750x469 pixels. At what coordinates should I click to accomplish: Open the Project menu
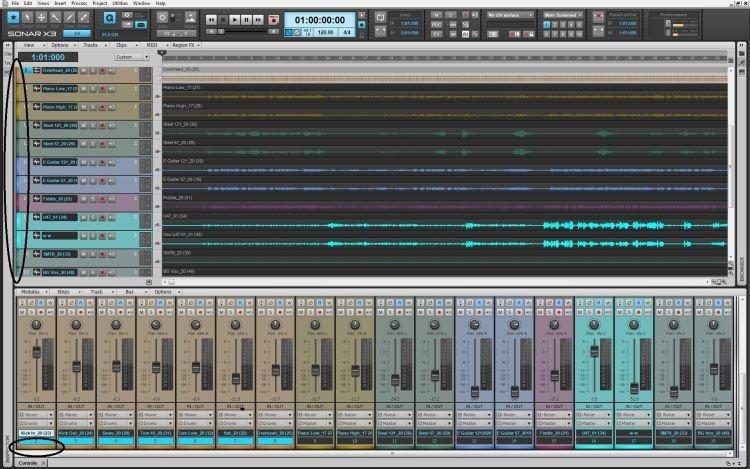99,3
